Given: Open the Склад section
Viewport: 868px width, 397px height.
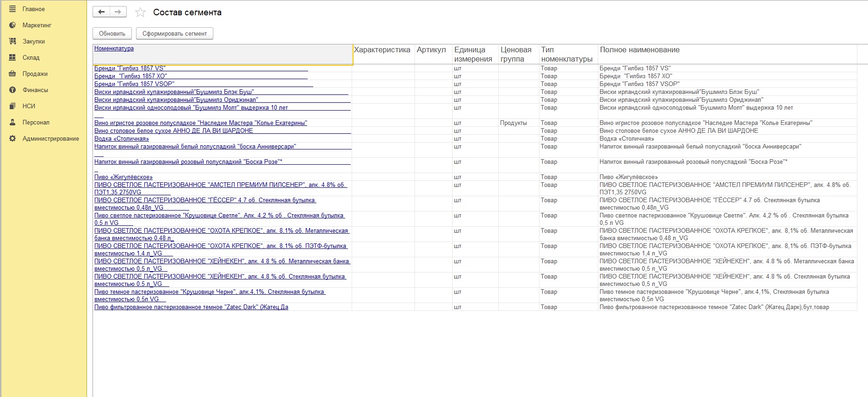Looking at the screenshot, I should (x=31, y=57).
